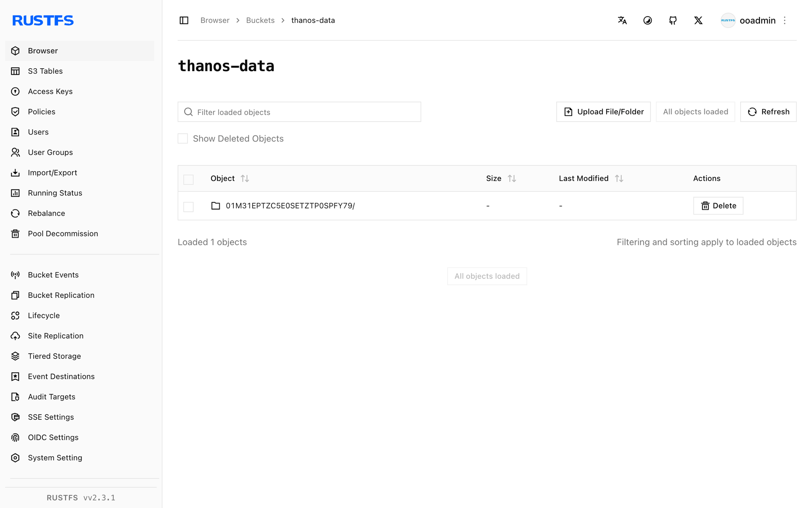Click the S3 Tables table icon

click(15, 71)
